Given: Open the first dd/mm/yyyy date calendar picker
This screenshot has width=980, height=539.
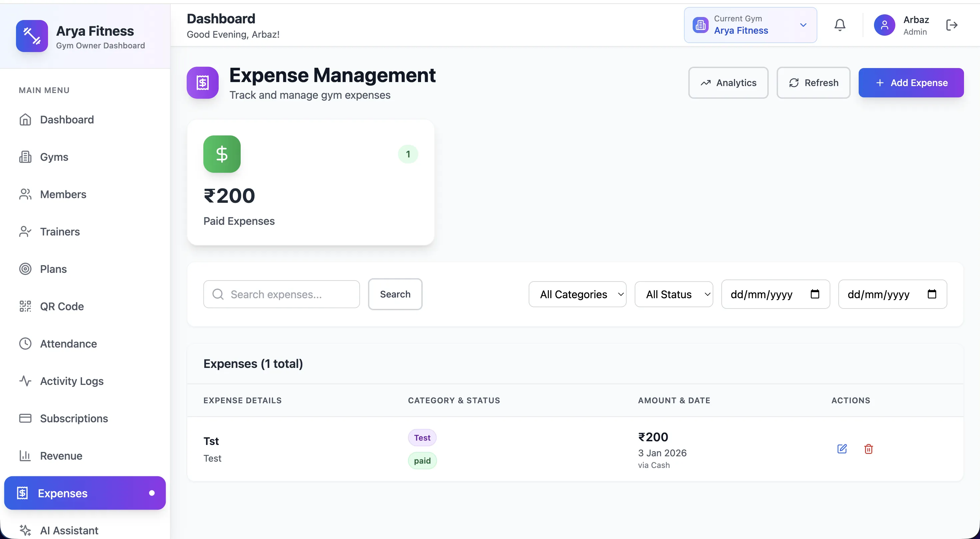Looking at the screenshot, I should click(x=815, y=294).
